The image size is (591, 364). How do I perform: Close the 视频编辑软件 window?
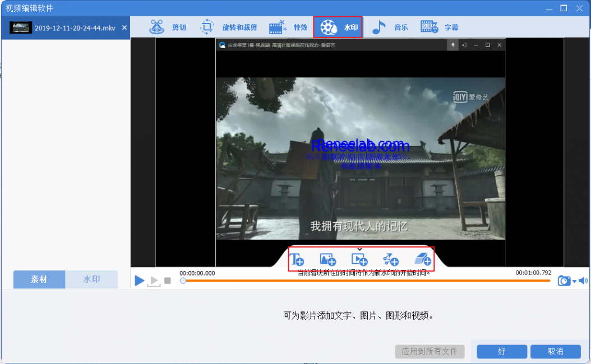(579, 8)
